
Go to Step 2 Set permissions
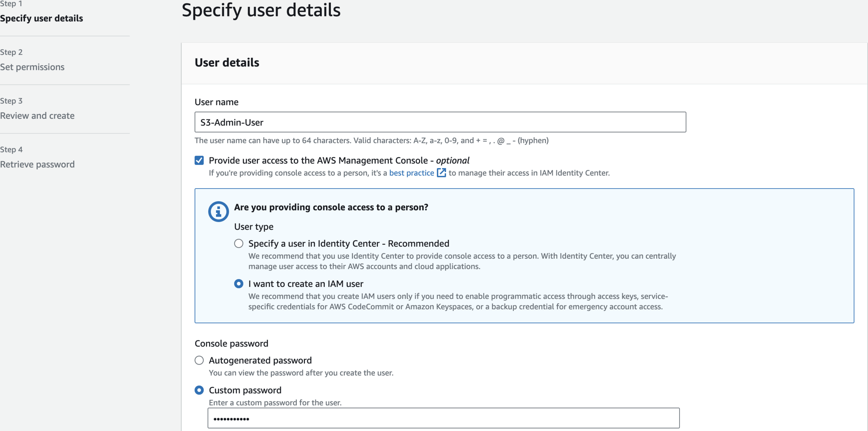(32, 67)
